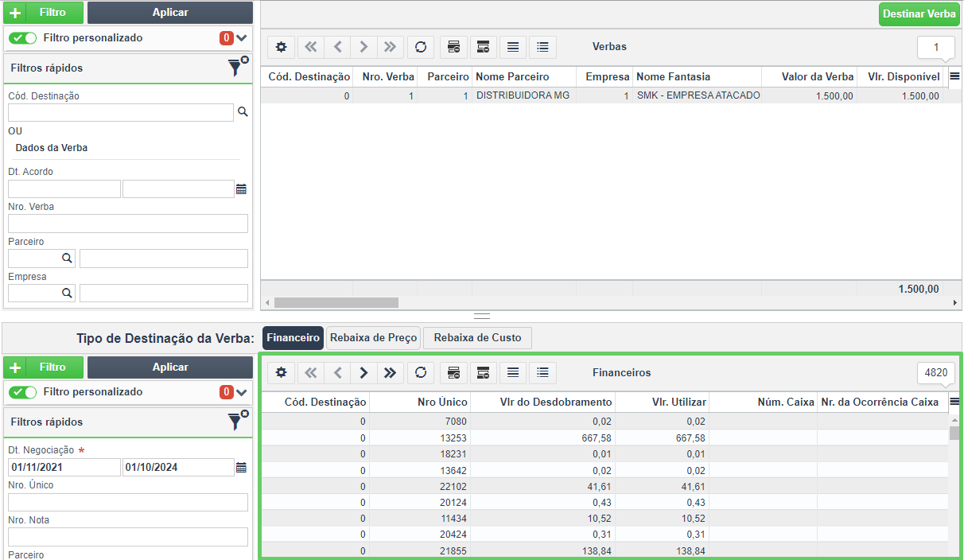964x560 pixels.
Task: Go to previous record in Financeiros grid
Action: pos(337,372)
